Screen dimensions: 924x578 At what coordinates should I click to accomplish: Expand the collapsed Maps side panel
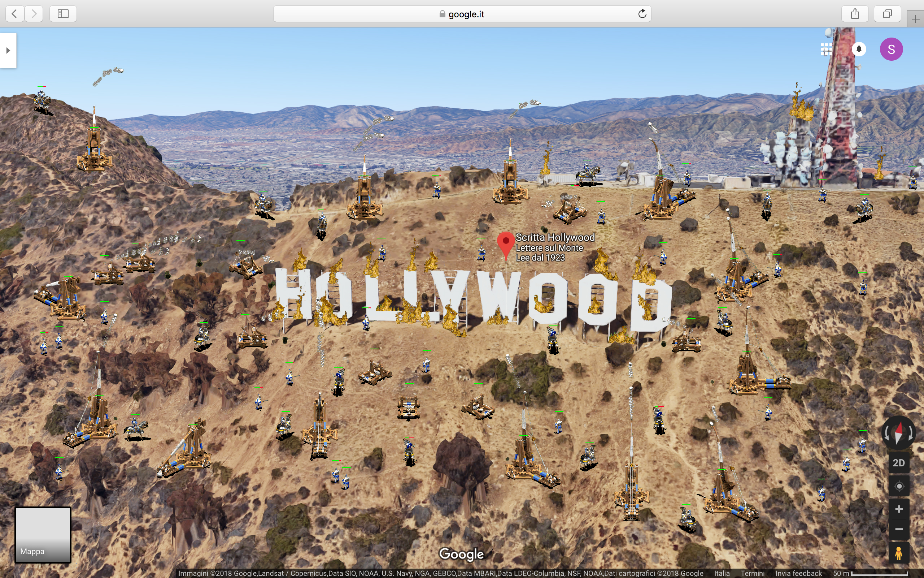pos(8,51)
